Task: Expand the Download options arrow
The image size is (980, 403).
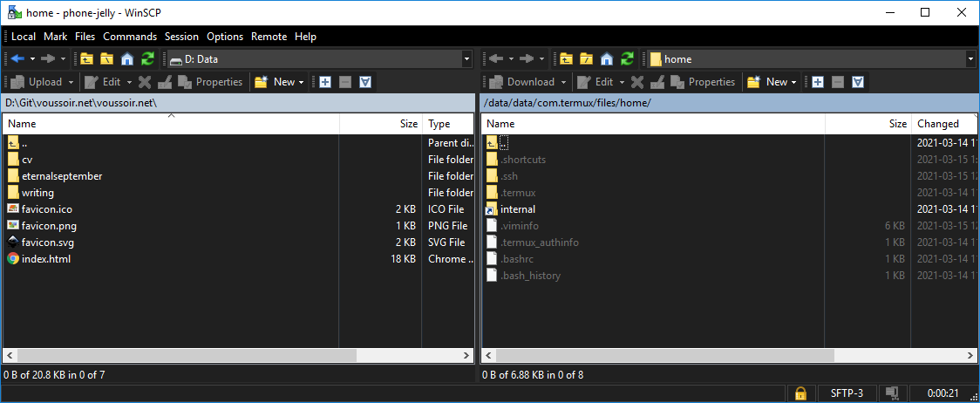Action: point(564,82)
